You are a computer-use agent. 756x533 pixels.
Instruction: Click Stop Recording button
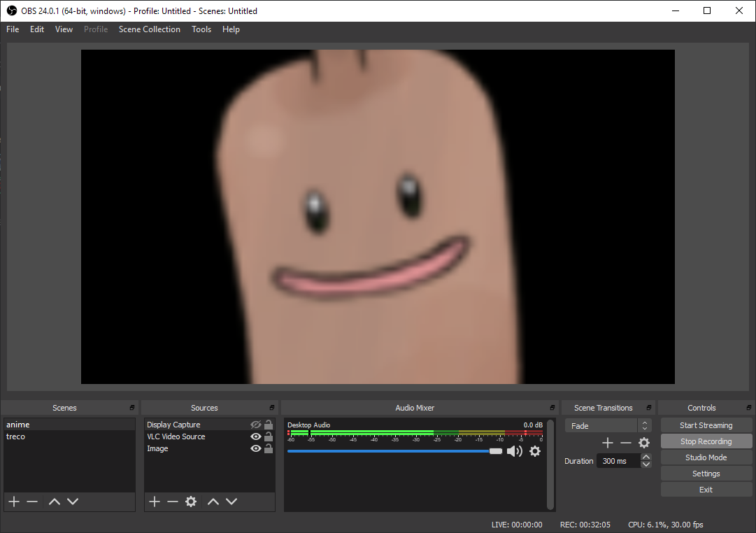click(706, 441)
